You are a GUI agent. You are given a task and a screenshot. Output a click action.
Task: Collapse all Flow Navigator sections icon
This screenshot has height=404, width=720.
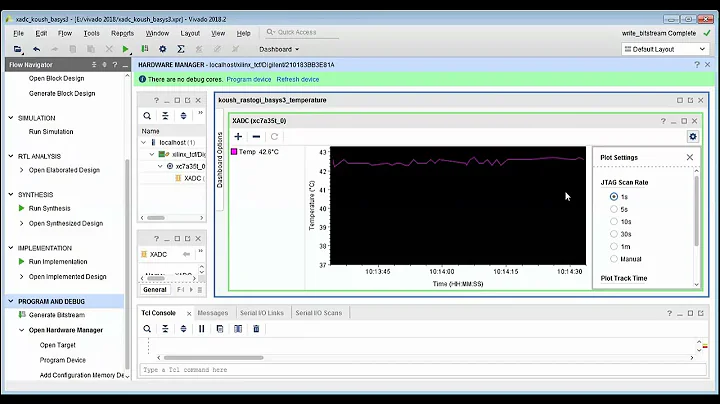tap(94, 65)
